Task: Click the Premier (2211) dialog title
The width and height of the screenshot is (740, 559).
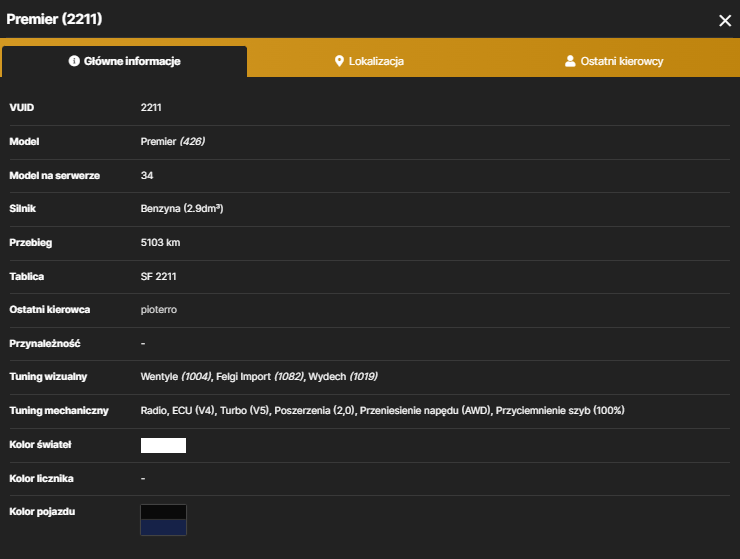Action: click(x=54, y=19)
